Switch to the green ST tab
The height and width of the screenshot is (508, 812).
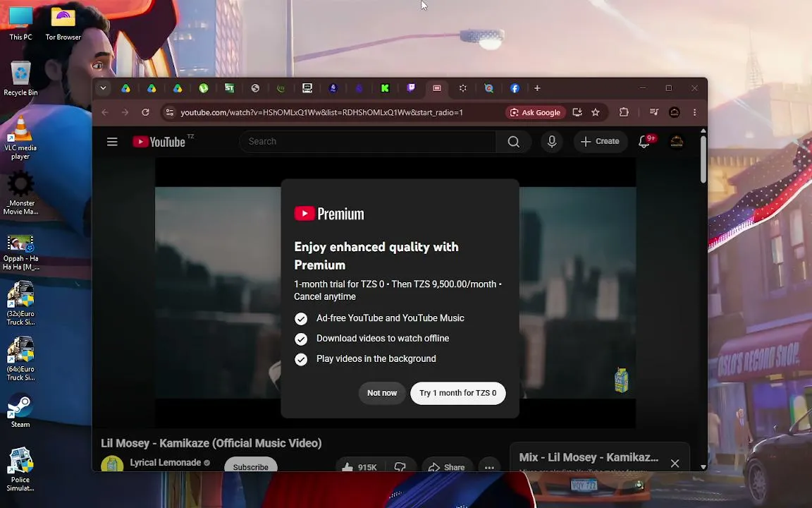(229, 88)
